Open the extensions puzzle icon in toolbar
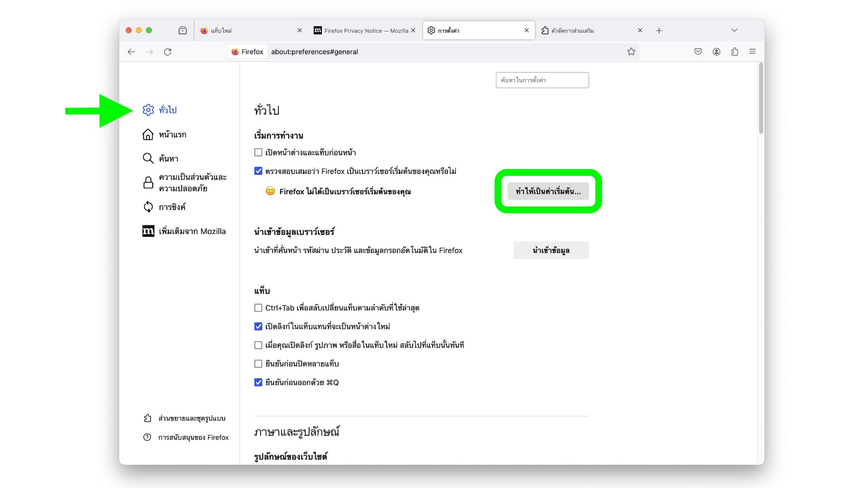The image size is (868, 488). pyautogui.click(x=735, y=52)
